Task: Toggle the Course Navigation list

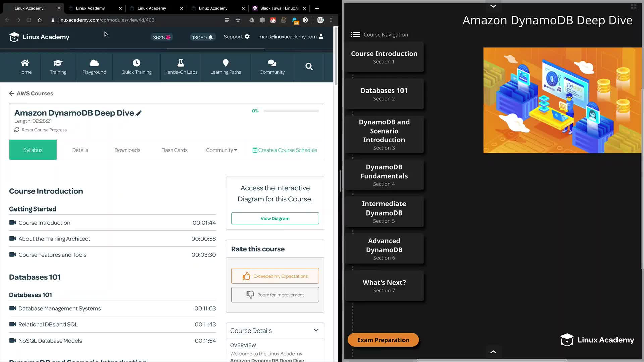Action: pos(355,35)
